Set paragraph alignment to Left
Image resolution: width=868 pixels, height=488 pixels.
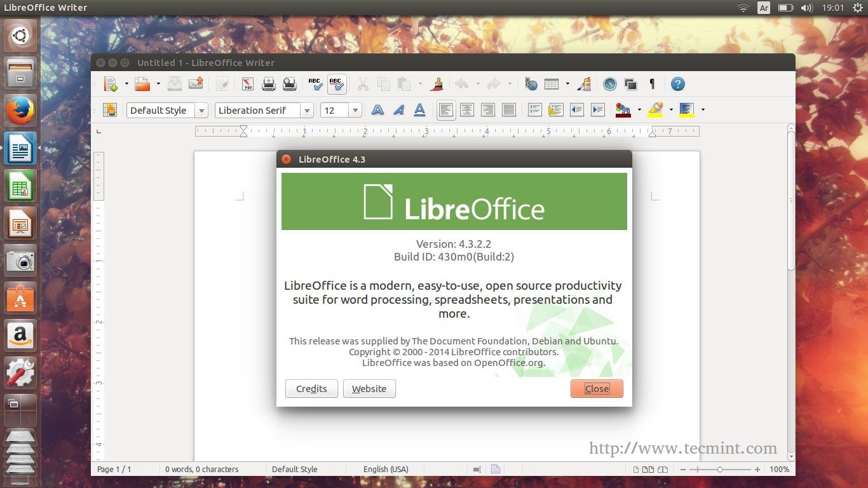(x=446, y=110)
